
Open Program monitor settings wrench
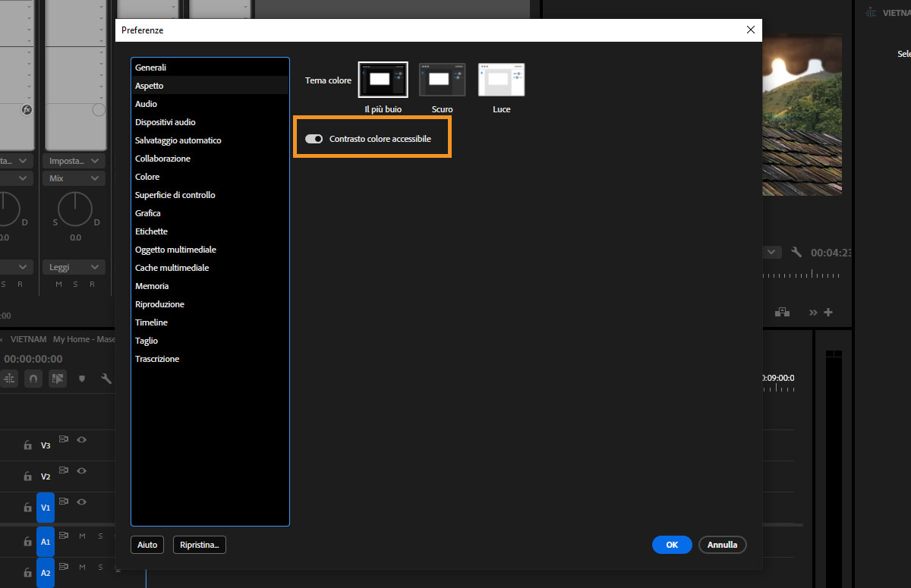[796, 252]
